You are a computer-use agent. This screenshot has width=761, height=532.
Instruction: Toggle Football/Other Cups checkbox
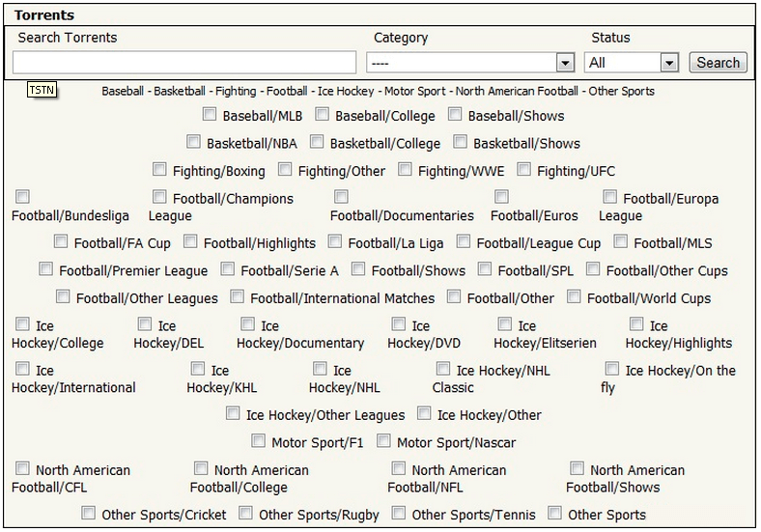pyautogui.click(x=593, y=269)
